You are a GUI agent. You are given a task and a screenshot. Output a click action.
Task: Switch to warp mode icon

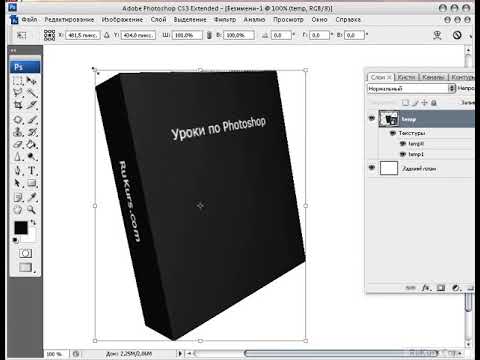[437, 35]
